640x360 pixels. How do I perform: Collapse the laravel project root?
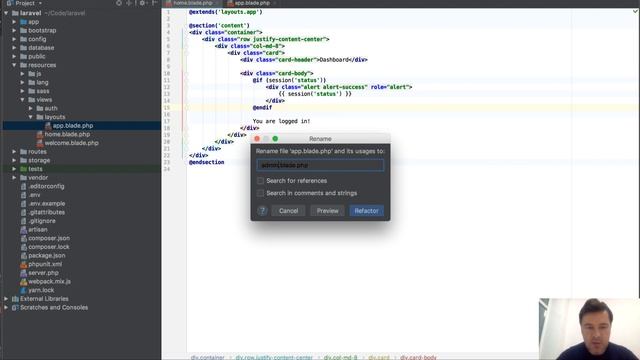[x=6, y=13]
